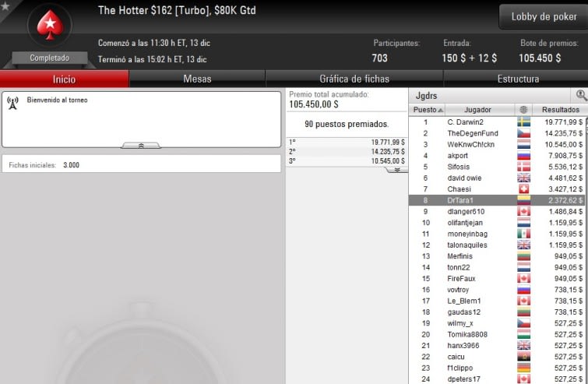Click the favorite star icon in the corner

5,5
